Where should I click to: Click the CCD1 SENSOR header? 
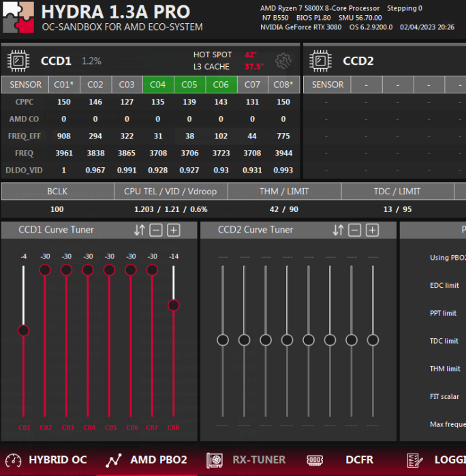[25, 85]
